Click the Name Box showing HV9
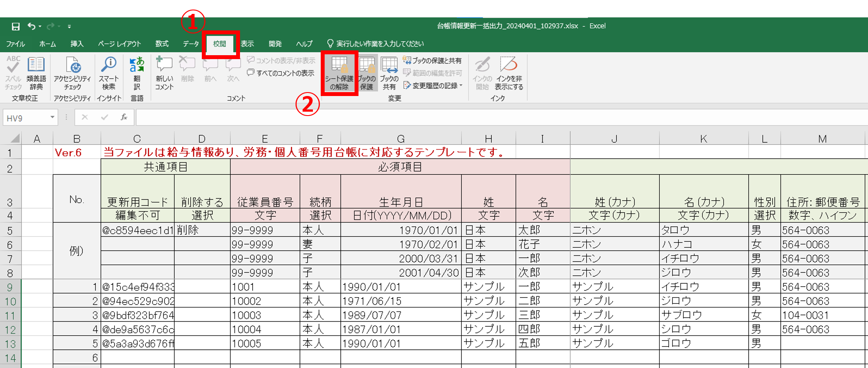The height and width of the screenshot is (368, 868). (26, 118)
